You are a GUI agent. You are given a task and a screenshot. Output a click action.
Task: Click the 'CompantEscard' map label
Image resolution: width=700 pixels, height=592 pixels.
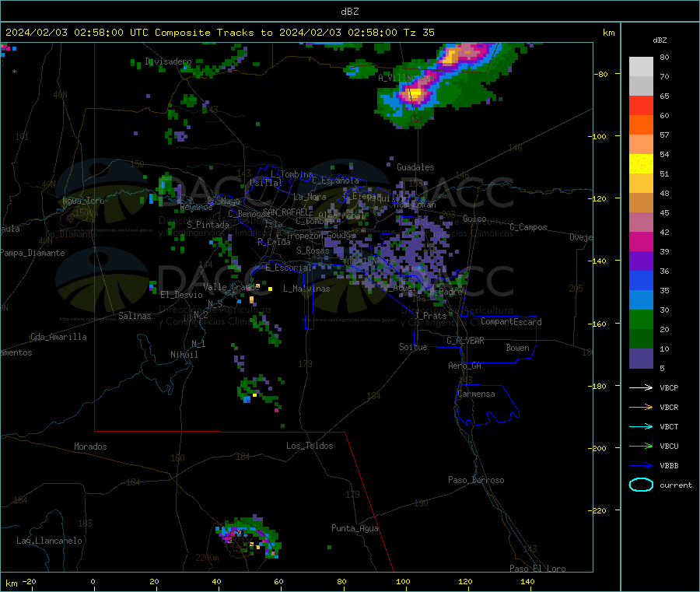[511, 322]
